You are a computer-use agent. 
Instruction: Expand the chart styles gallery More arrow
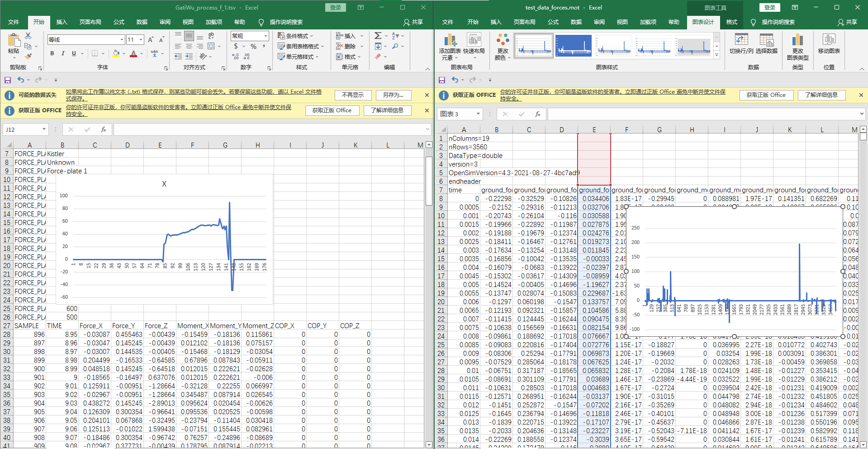[716, 55]
